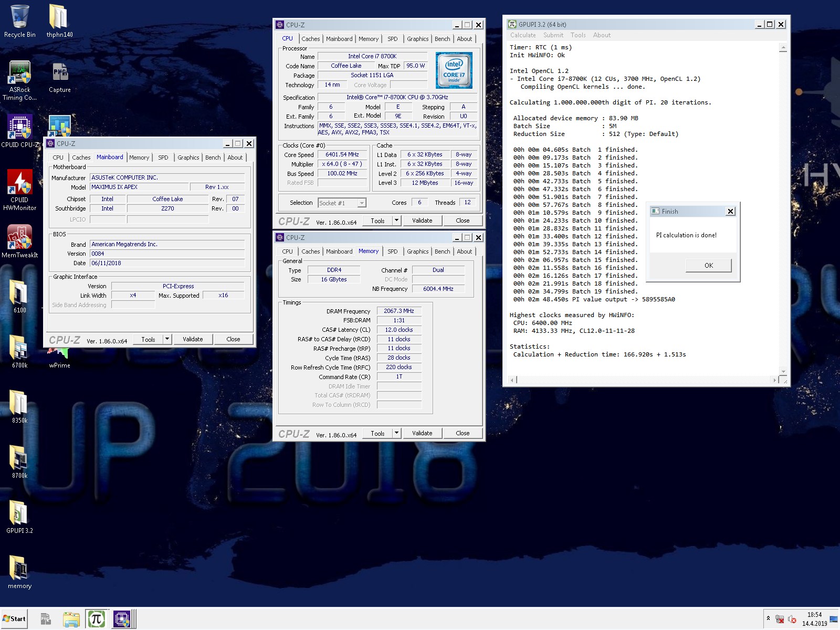Screen dimensions: 840x630
Task: Click Close button in Mainboard CPU-Z window
Action: (233, 339)
